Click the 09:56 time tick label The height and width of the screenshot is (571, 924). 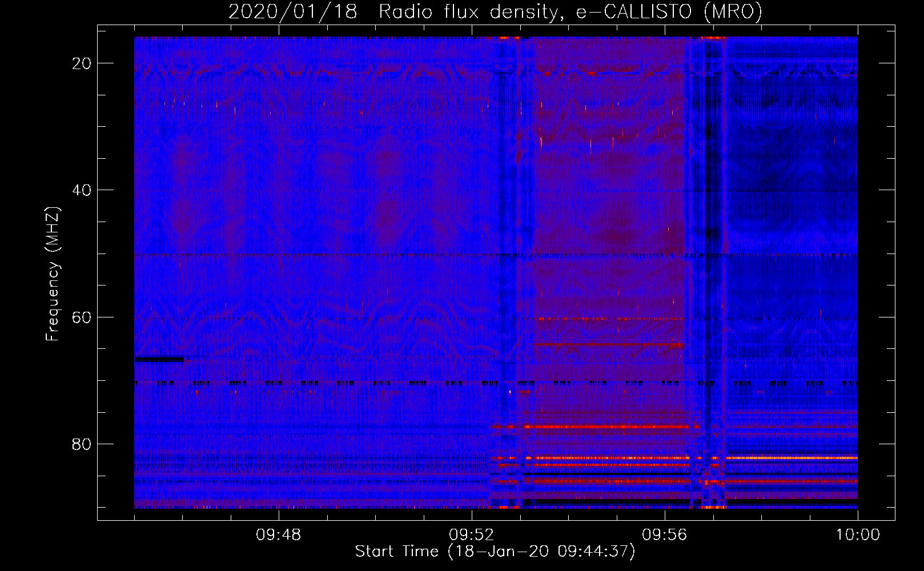[x=665, y=535]
